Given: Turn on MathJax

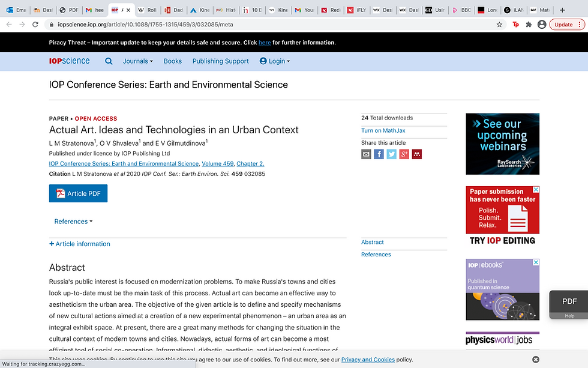Looking at the screenshot, I should (x=383, y=130).
